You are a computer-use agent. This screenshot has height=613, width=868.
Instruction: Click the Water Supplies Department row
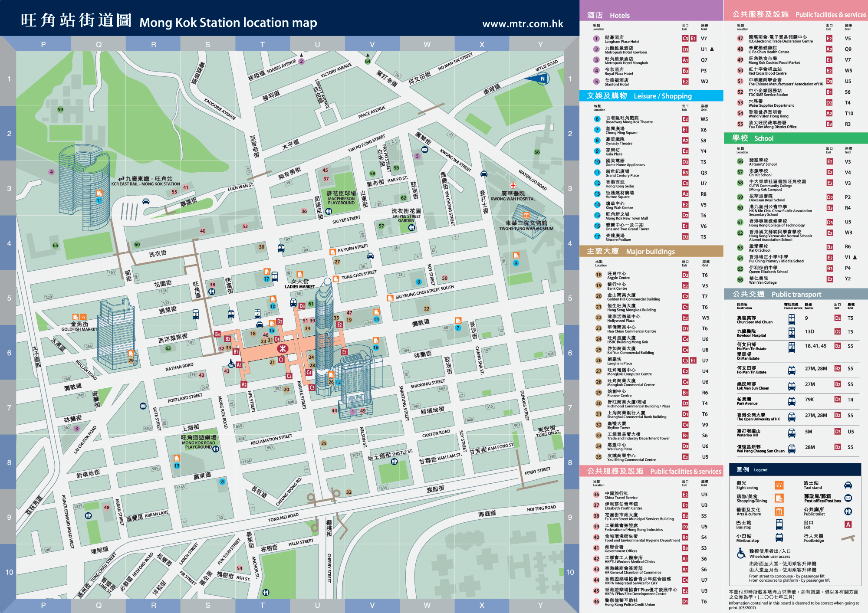(796, 103)
